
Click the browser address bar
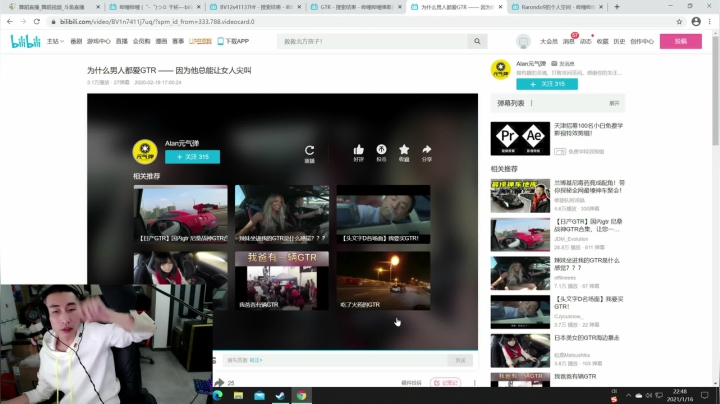pos(360,22)
